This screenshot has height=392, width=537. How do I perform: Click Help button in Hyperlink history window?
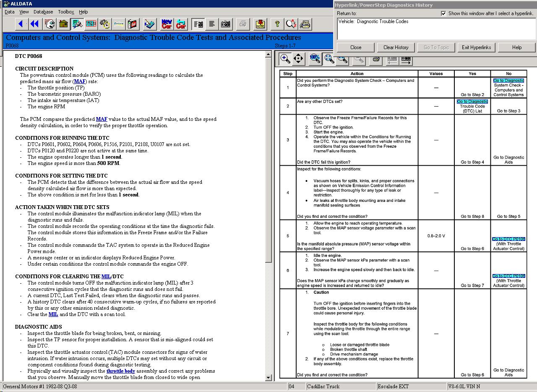pos(517,47)
